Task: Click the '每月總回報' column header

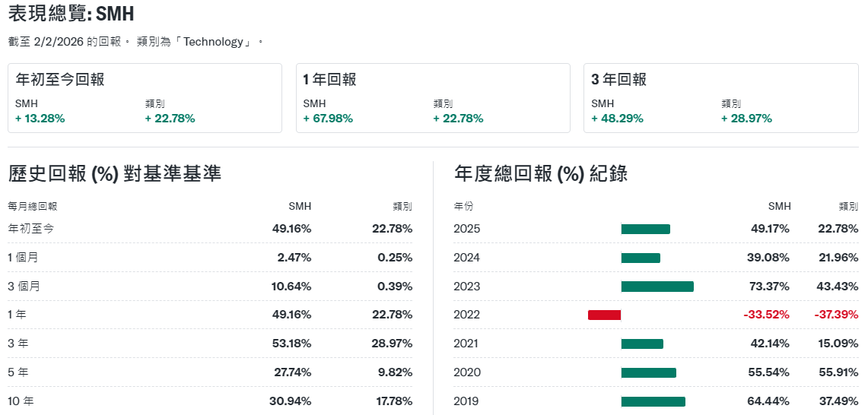Action: pos(33,207)
